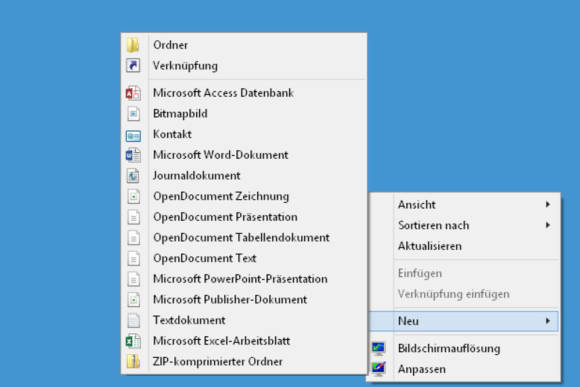Expand the Sortieren nach submenu arrow

coord(548,225)
